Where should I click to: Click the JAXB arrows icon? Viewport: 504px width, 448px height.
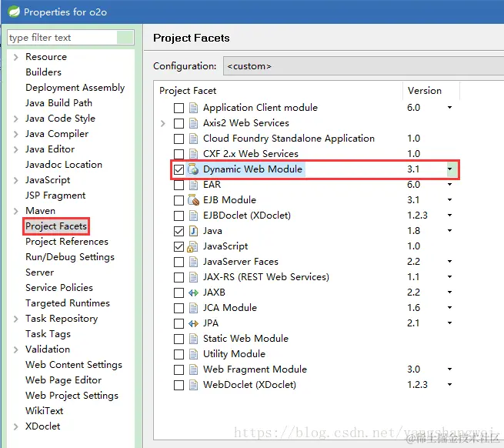pos(193,293)
